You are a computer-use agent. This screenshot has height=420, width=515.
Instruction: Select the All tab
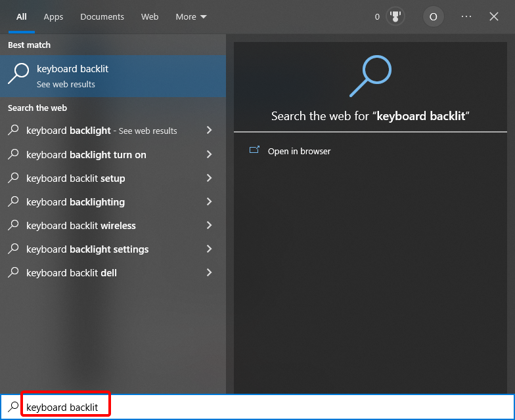click(22, 16)
